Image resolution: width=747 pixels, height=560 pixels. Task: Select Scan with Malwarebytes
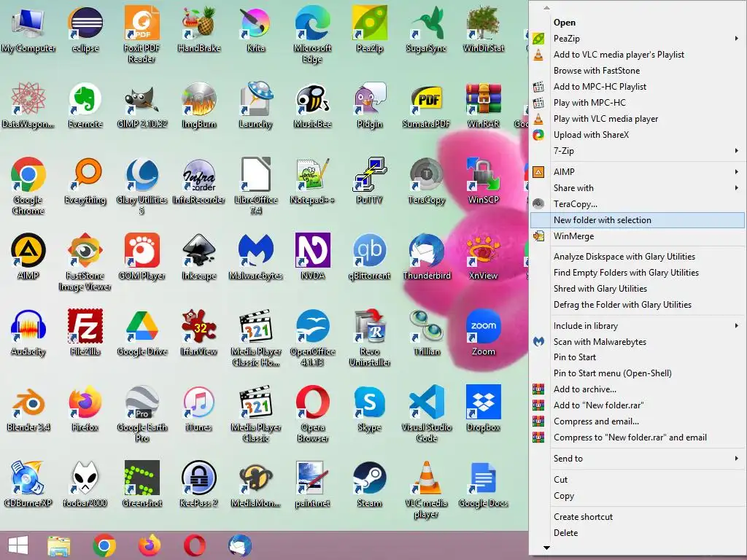pos(638,342)
